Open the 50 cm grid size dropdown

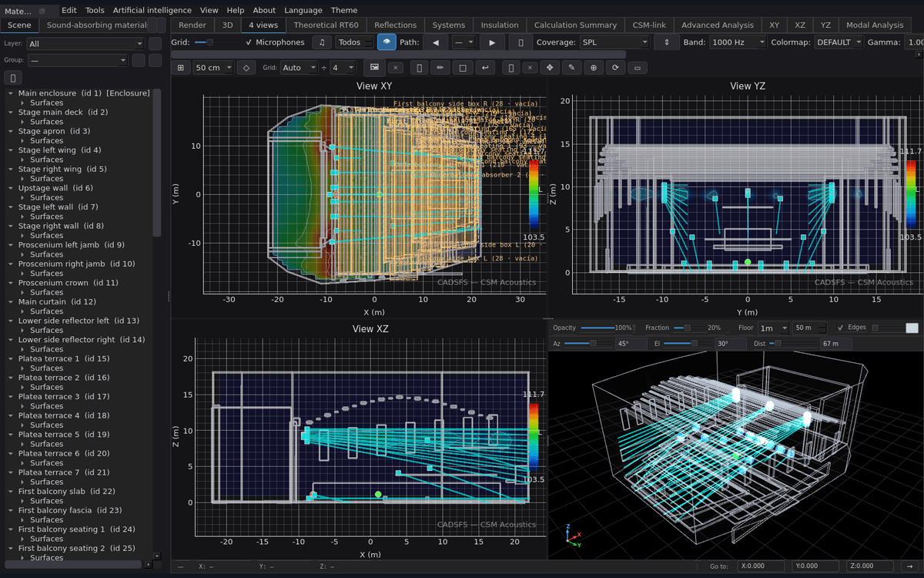(x=213, y=68)
